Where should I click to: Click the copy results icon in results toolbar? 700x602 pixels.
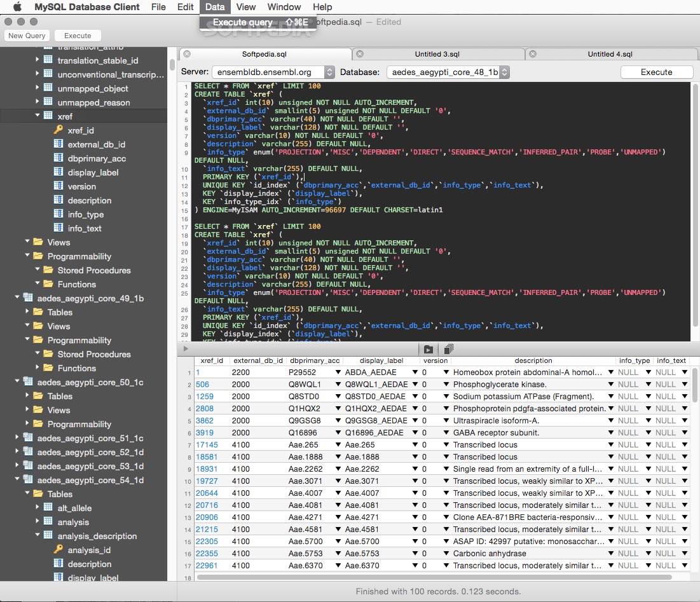tap(449, 349)
